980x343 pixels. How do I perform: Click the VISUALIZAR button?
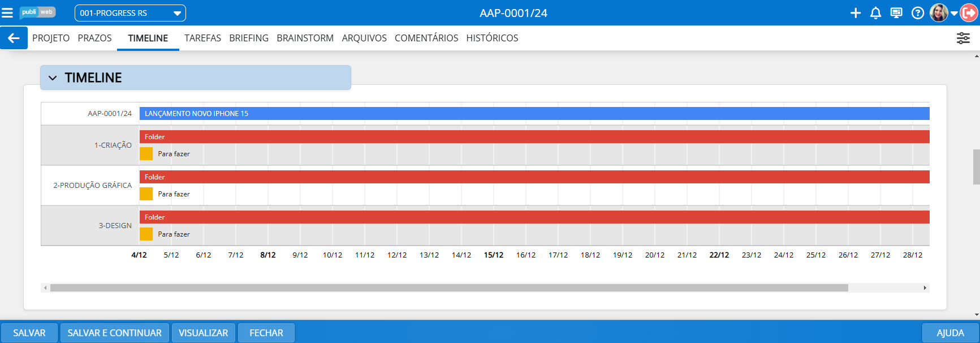point(204,333)
